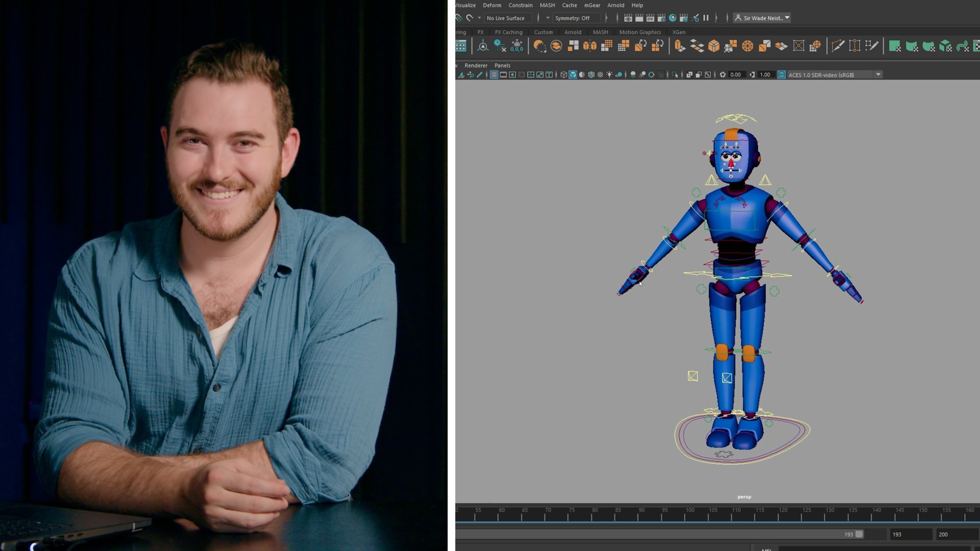980x551 pixels.
Task: Toggle smooth shade all in viewport
Action: pos(573,75)
